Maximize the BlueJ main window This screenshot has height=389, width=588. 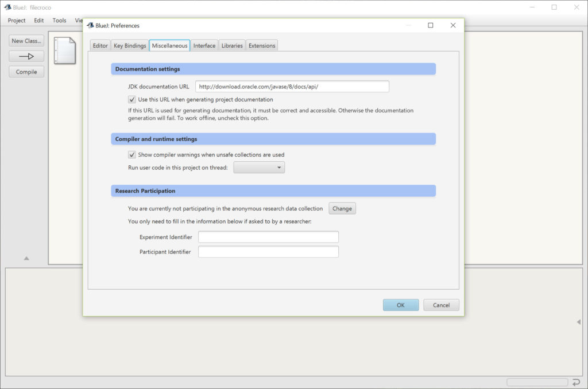pos(554,7)
